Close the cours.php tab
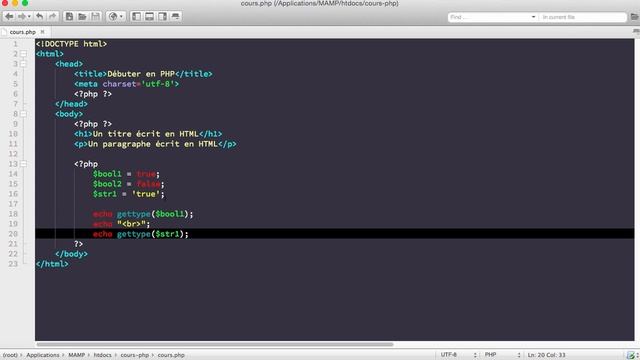The width and height of the screenshot is (640, 360). [42, 32]
